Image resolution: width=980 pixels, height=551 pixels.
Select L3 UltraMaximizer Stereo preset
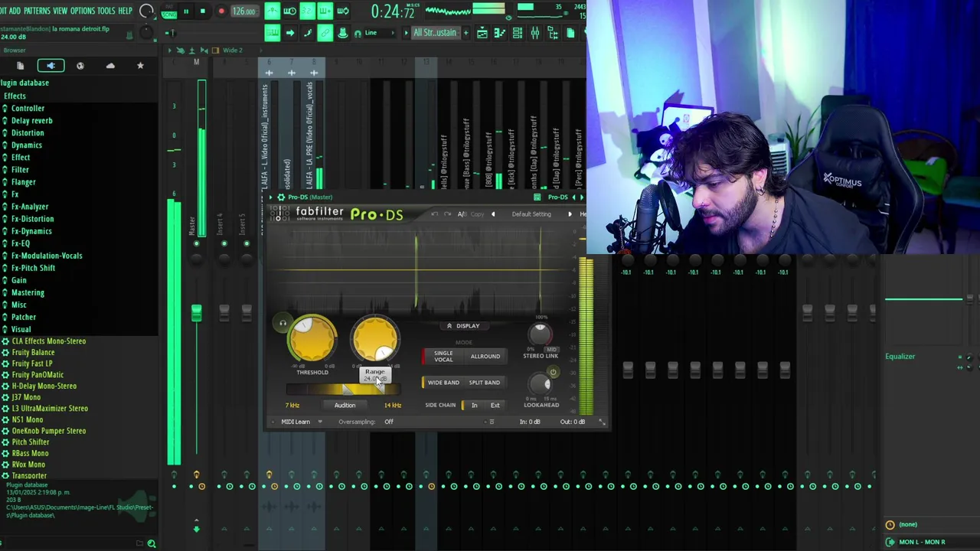(x=50, y=408)
